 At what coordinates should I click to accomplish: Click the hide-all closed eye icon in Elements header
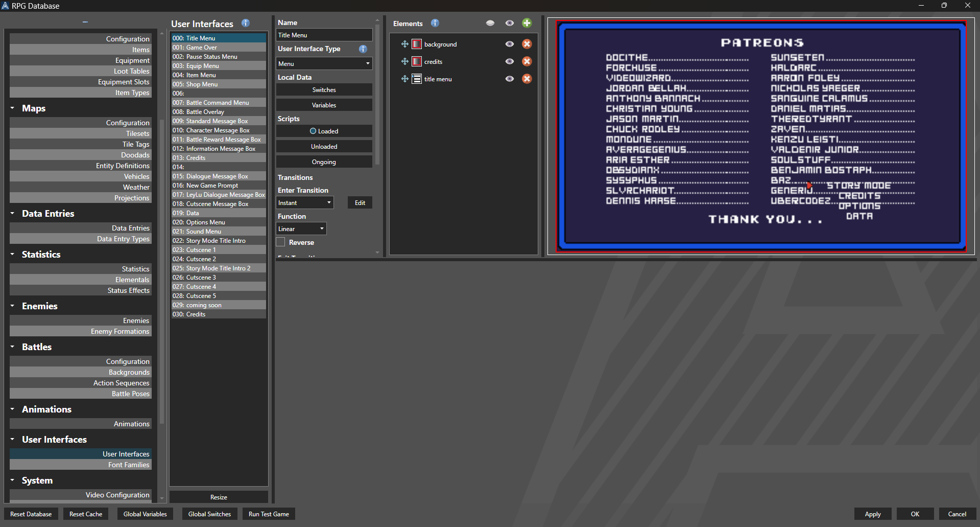click(490, 23)
